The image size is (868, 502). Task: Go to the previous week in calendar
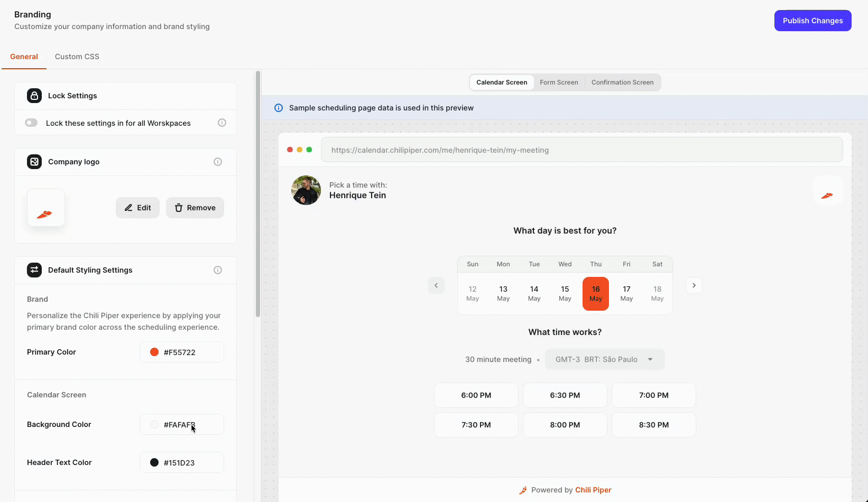coord(436,285)
